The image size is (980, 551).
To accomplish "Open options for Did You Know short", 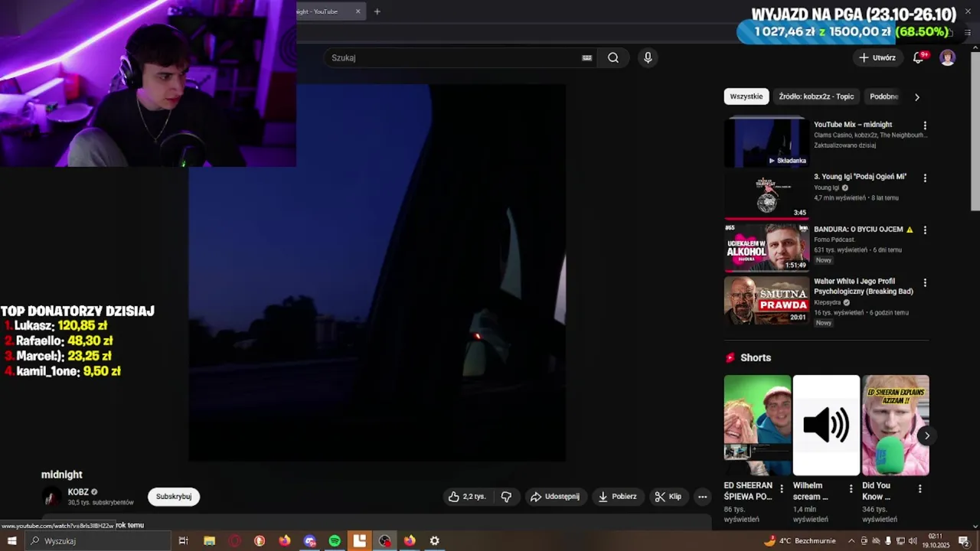I will click(x=920, y=488).
